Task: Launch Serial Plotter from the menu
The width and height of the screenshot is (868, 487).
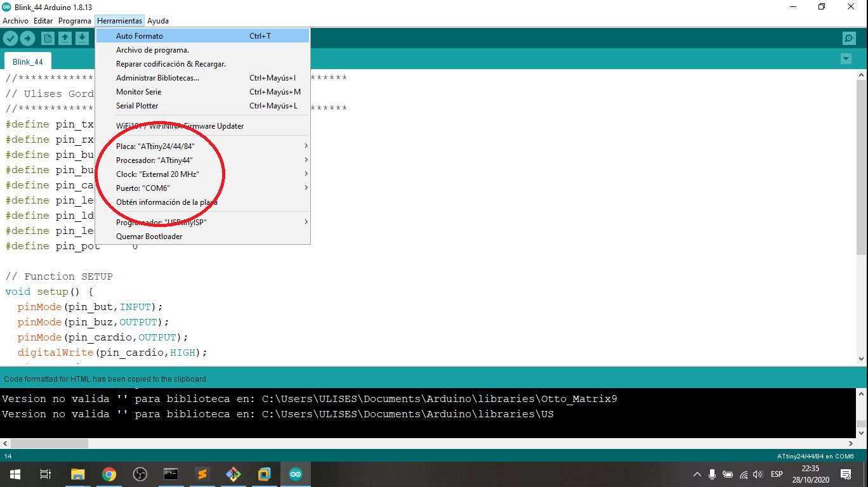Action: pyautogui.click(x=203, y=106)
